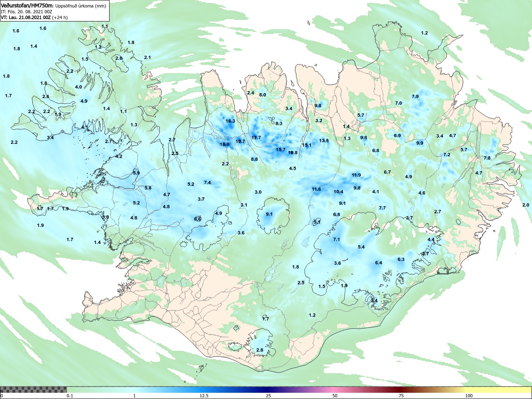This screenshot has height=399, width=532.
Task: Pick the 11.6 value on the map
Action: [x=316, y=189]
